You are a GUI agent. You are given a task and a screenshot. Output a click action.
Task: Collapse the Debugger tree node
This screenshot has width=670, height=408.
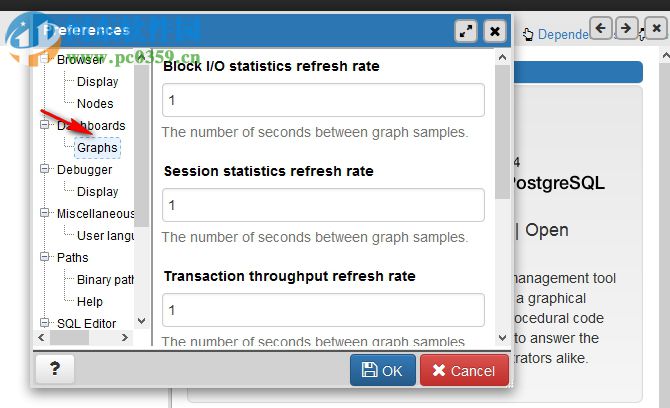coord(44,170)
